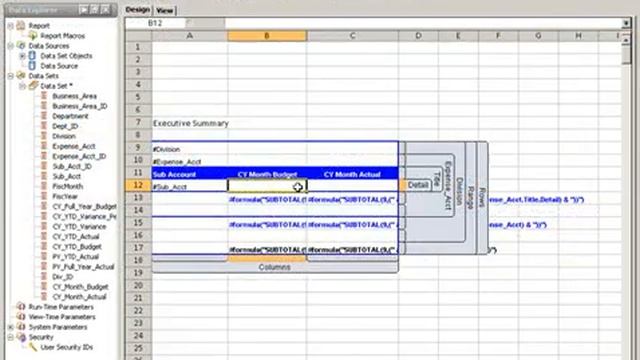Click the CY_YTD_Variance field icon
Viewport: 640px width, 360px height.
44,227
